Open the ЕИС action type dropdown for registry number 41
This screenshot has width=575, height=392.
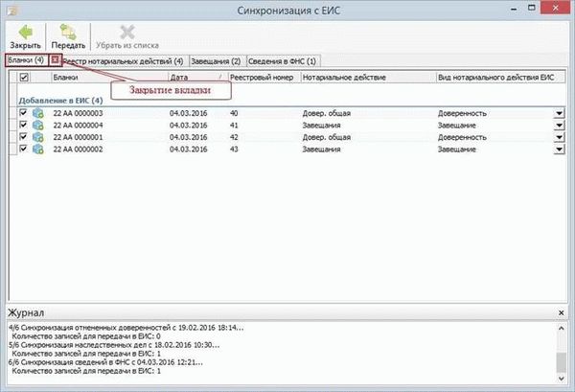coord(559,126)
